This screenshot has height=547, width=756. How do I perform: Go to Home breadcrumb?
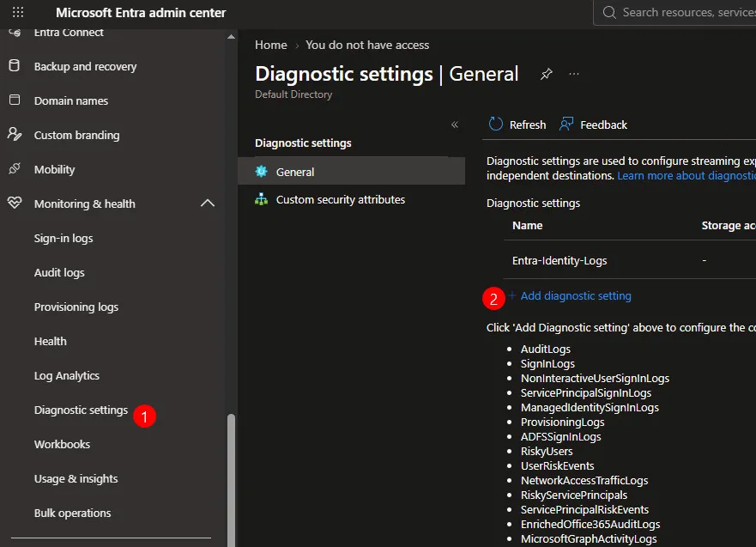click(271, 45)
